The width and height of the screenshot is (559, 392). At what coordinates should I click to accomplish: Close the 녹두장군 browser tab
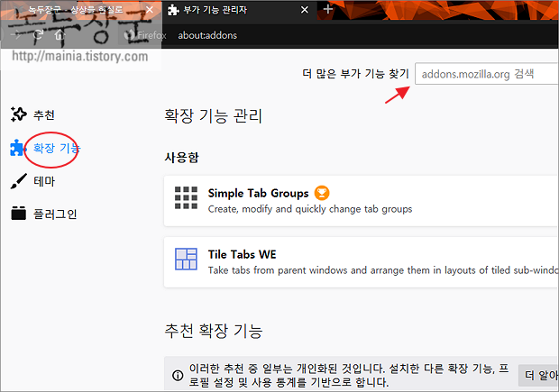150,10
